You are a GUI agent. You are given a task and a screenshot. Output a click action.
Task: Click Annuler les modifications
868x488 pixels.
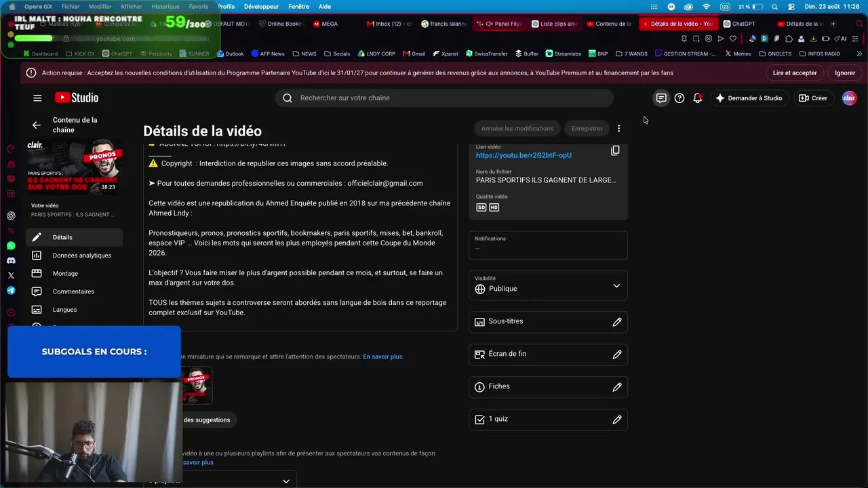(x=517, y=128)
